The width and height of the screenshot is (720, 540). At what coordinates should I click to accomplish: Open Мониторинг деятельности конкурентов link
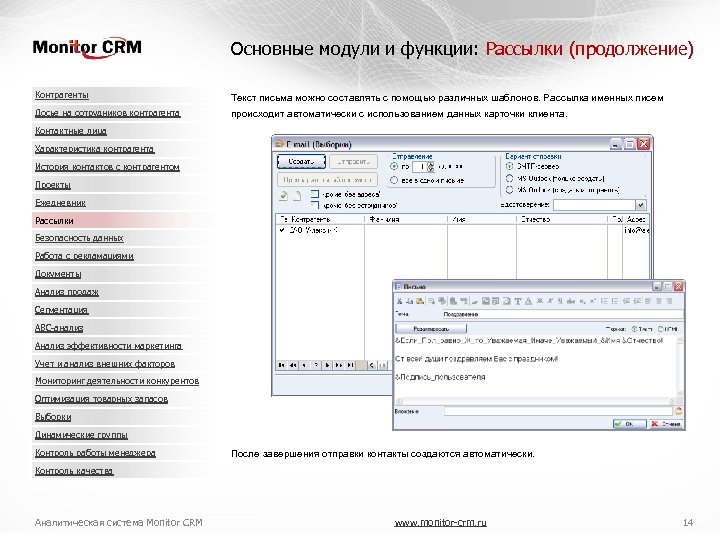coord(117,381)
